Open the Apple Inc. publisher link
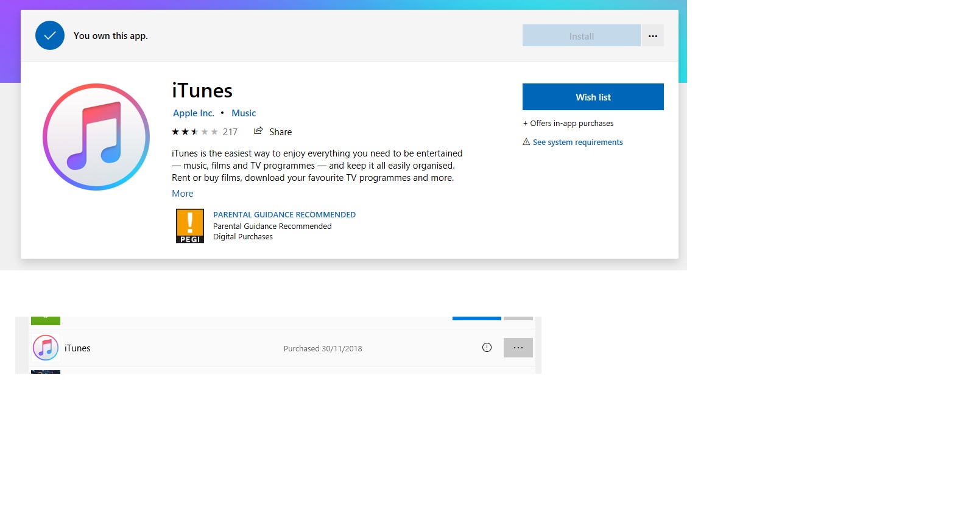Image resolution: width=980 pixels, height=520 pixels. click(194, 113)
